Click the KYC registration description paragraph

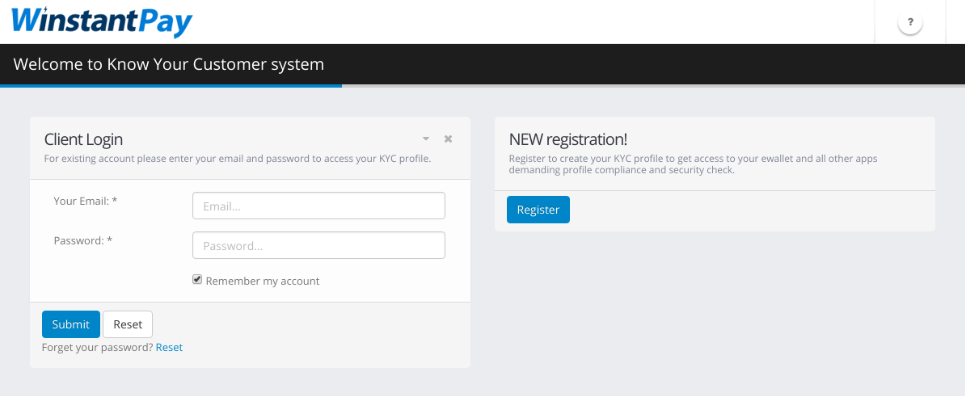(x=693, y=164)
